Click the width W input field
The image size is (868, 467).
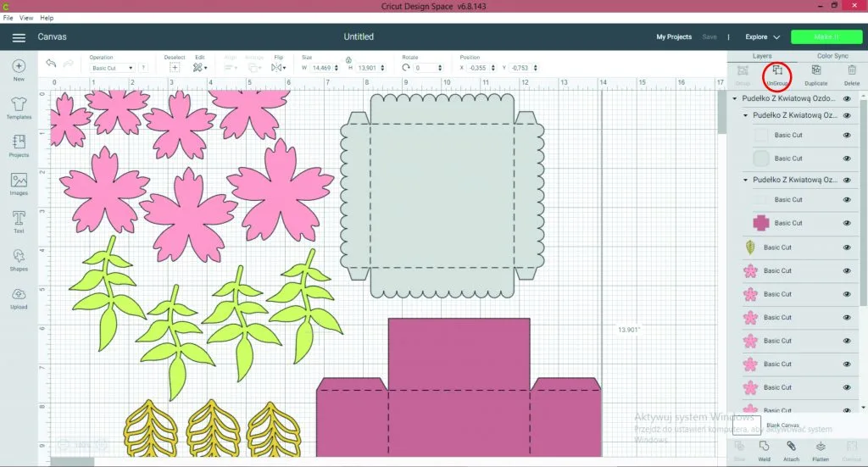point(321,68)
